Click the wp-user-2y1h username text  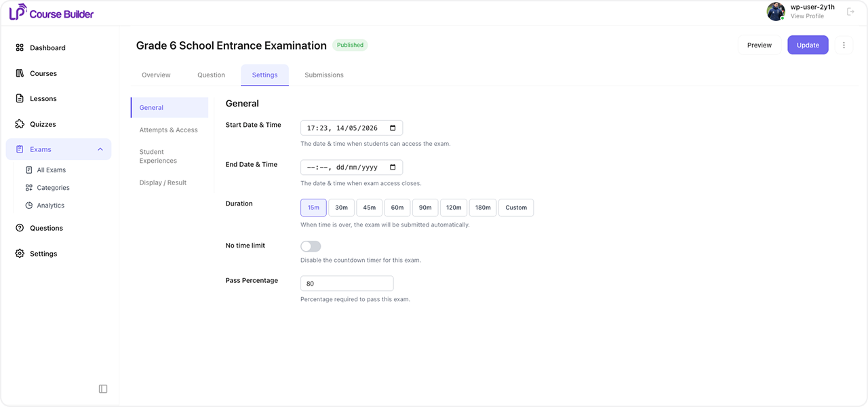(812, 7)
